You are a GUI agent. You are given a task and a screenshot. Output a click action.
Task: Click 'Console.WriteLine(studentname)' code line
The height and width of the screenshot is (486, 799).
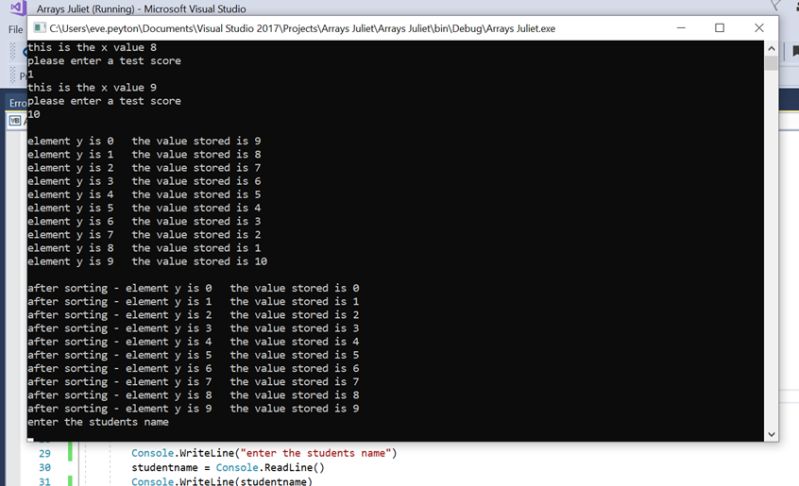pyautogui.click(x=222, y=481)
